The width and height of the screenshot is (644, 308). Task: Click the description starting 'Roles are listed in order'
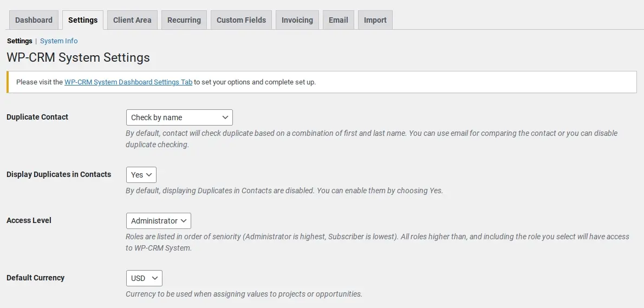(378, 243)
